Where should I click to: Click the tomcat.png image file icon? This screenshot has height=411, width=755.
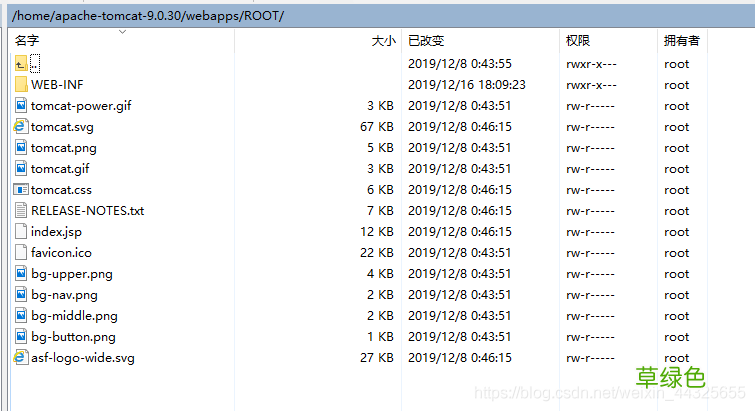tap(21, 148)
